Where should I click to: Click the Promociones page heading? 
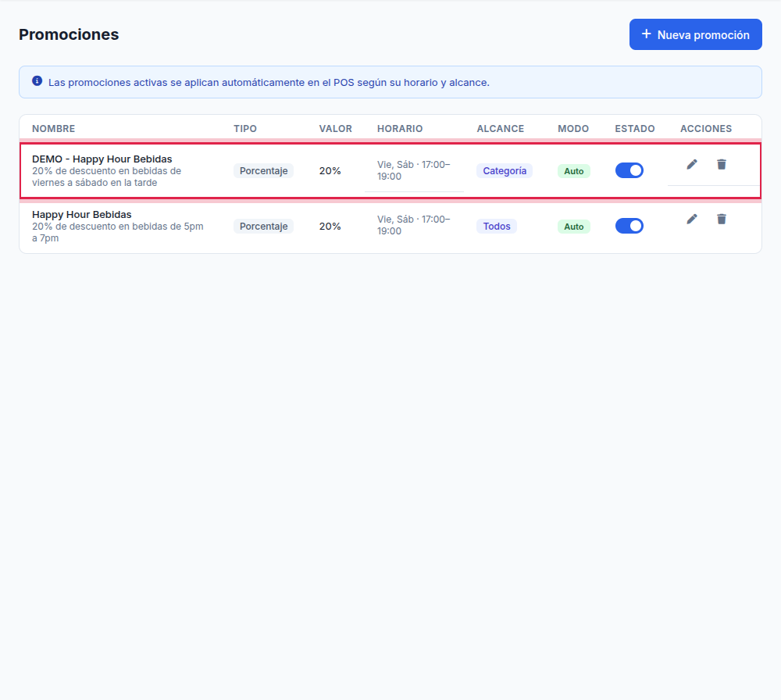coord(69,34)
